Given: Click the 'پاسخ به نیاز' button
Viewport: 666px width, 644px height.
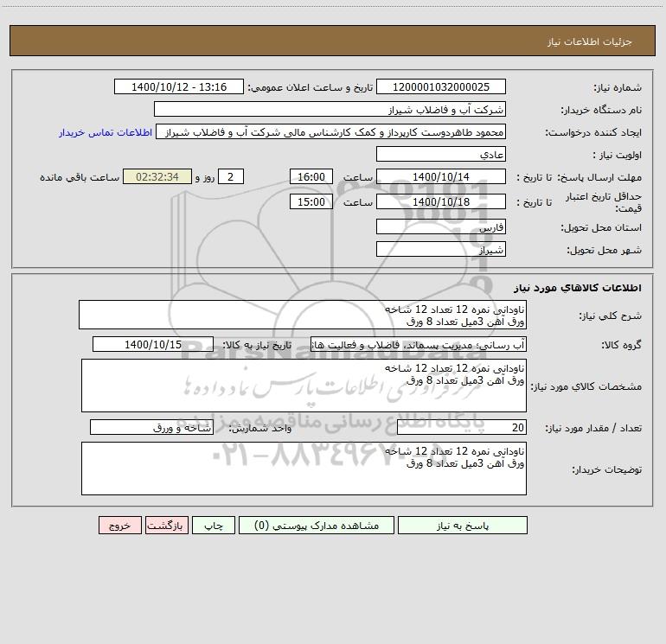Looking at the screenshot, I should coord(463,525).
